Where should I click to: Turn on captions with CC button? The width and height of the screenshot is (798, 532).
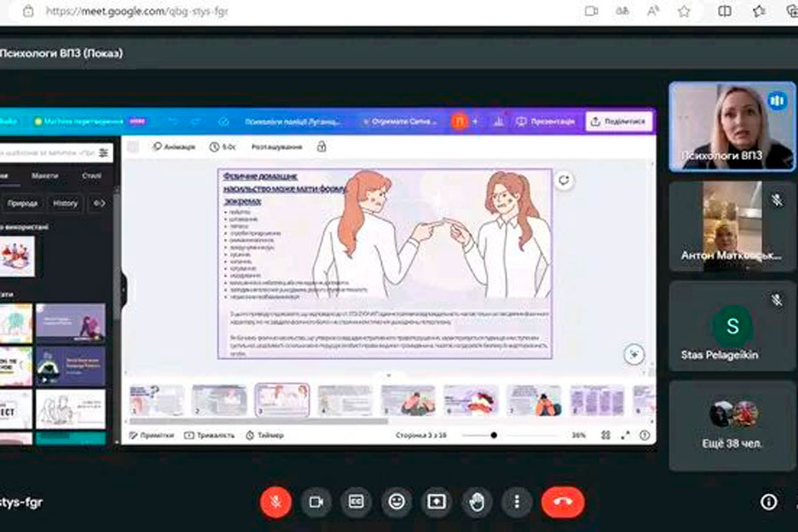(356, 502)
